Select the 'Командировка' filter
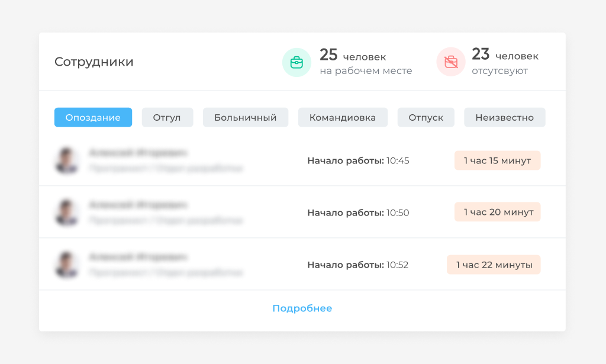 click(x=343, y=117)
